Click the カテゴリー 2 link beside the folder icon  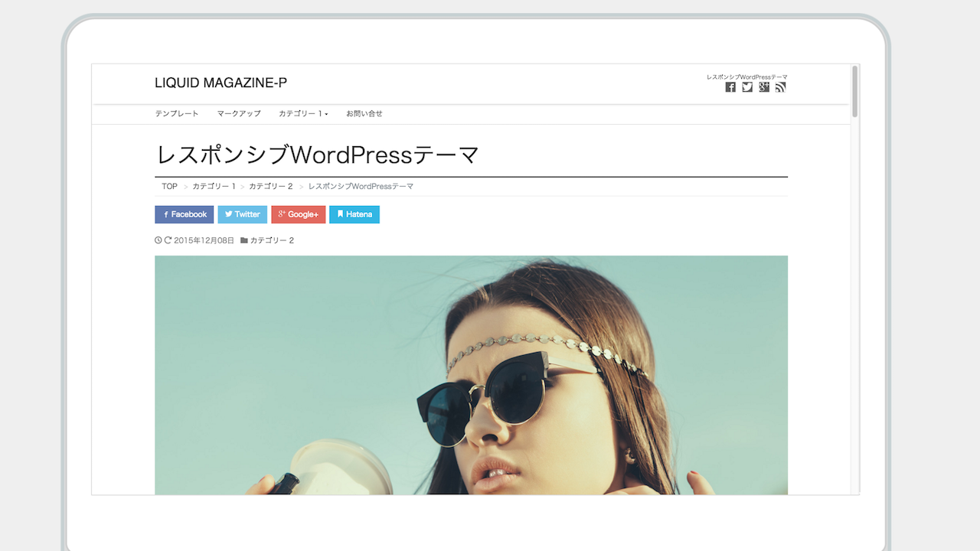(272, 240)
